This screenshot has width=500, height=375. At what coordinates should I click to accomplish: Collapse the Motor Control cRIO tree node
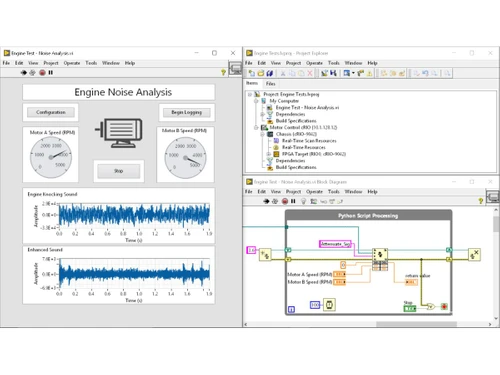pyautogui.click(x=256, y=127)
